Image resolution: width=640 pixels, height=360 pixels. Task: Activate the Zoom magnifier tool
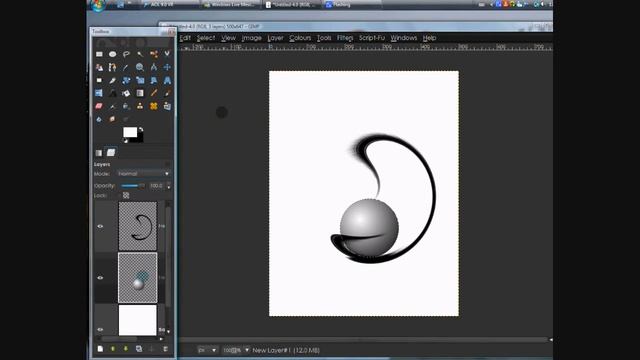140,67
